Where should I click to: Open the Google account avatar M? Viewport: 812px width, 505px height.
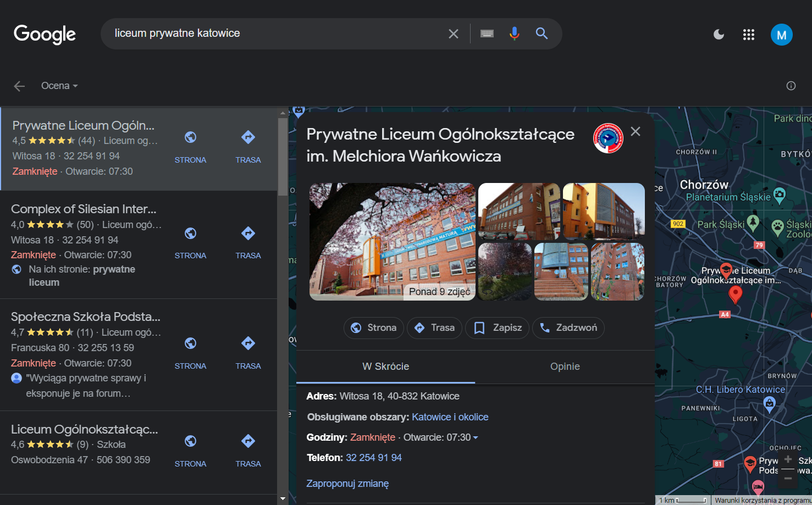[x=781, y=35]
